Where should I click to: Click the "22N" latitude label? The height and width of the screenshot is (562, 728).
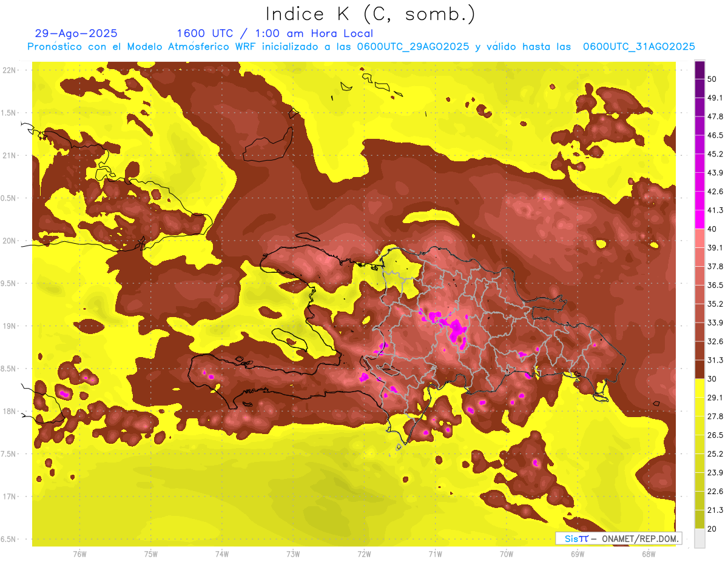[x=10, y=70]
